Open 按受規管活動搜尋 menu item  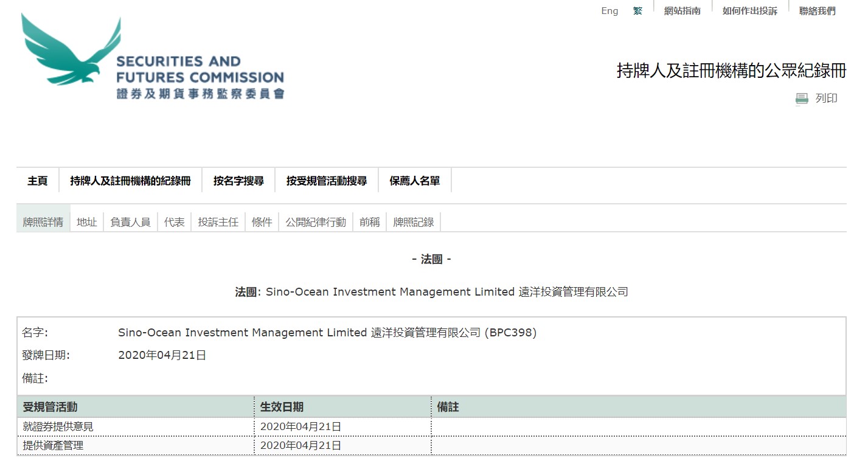[x=327, y=181]
